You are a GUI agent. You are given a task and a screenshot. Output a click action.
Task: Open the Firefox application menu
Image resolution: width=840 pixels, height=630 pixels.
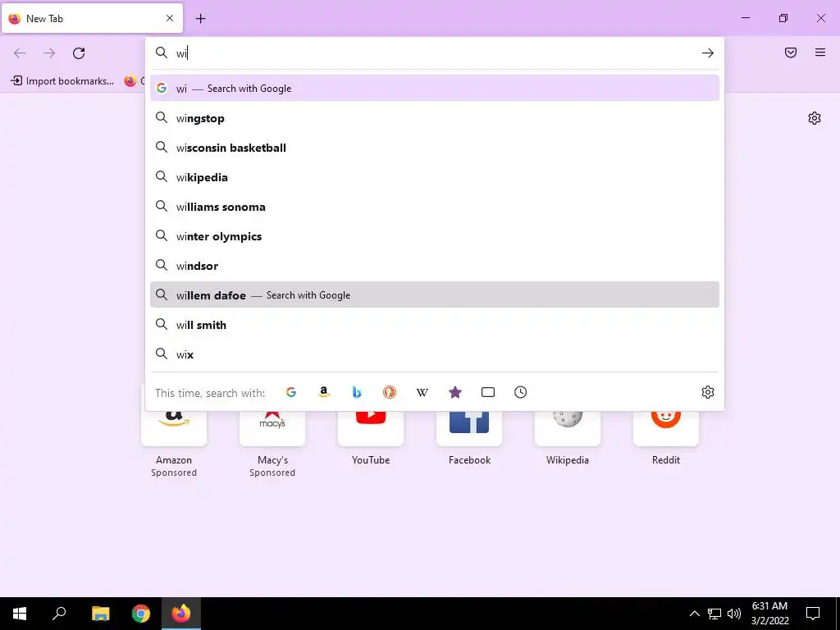pos(820,52)
